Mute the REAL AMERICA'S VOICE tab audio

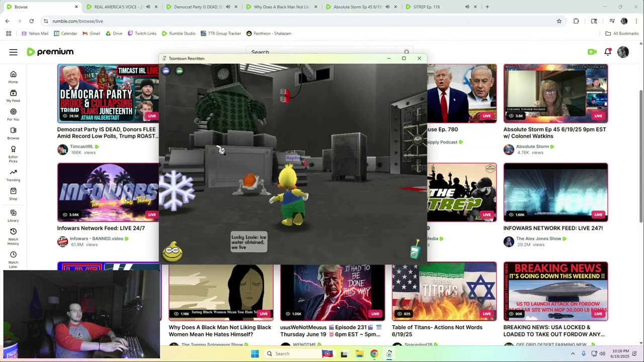(x=148, y=7)
